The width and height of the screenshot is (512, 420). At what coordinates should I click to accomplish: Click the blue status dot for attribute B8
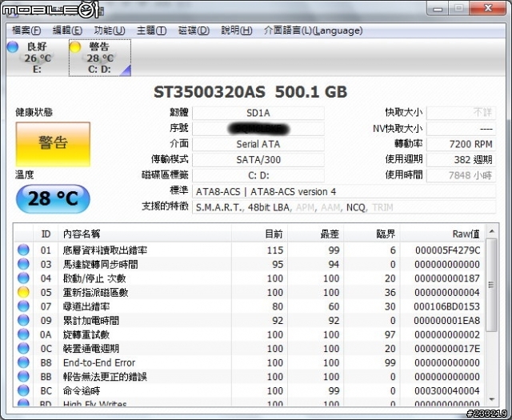click(23, 362)
